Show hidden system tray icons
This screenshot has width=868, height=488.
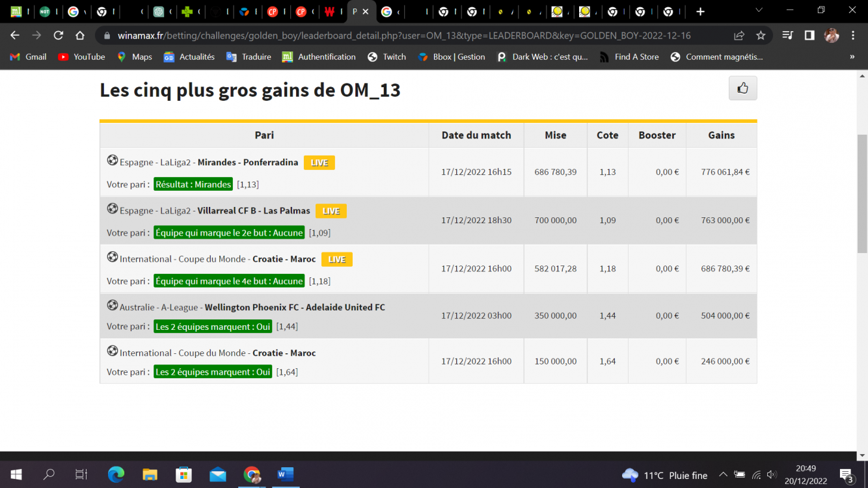[x=723, y=475]
